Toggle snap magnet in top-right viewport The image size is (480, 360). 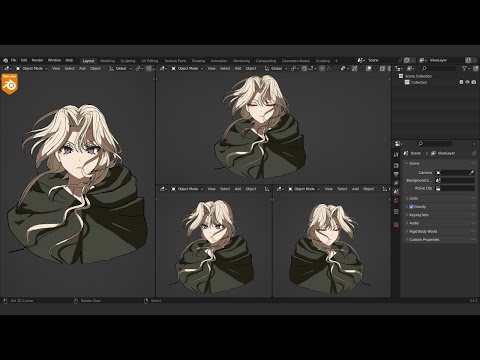tap(304, 68)
